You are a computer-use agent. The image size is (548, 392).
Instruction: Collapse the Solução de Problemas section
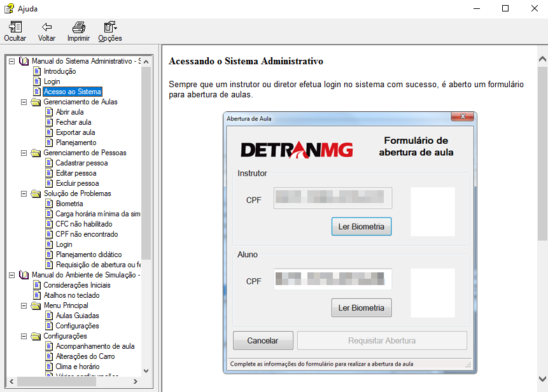pos(24,193)
